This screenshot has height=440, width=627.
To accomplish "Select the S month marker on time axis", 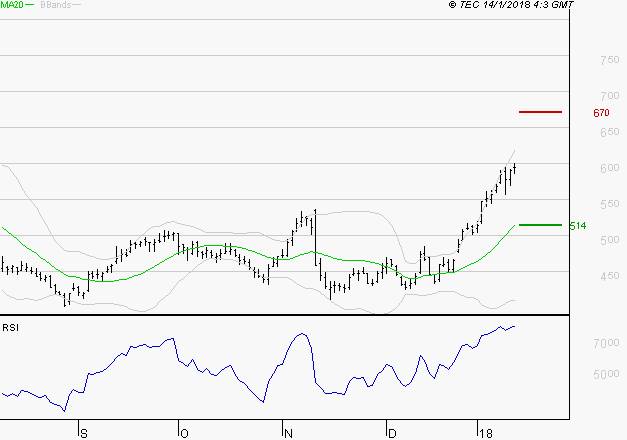I will click(x=84, y=433).
